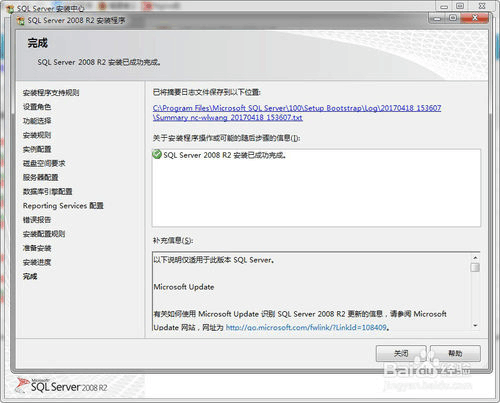
Task: Select the 功能选择 step
Action: pyautogui.click(x=37, y=121)
